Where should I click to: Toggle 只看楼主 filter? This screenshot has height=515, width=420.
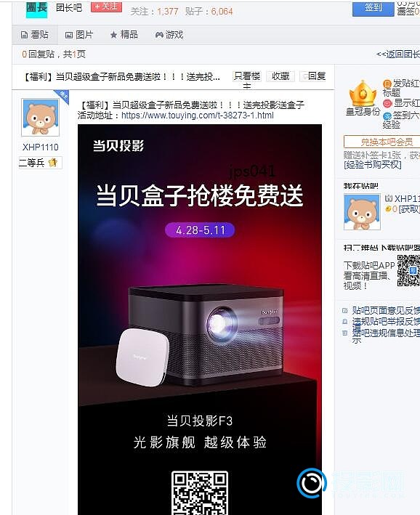(x=247, y=77)
